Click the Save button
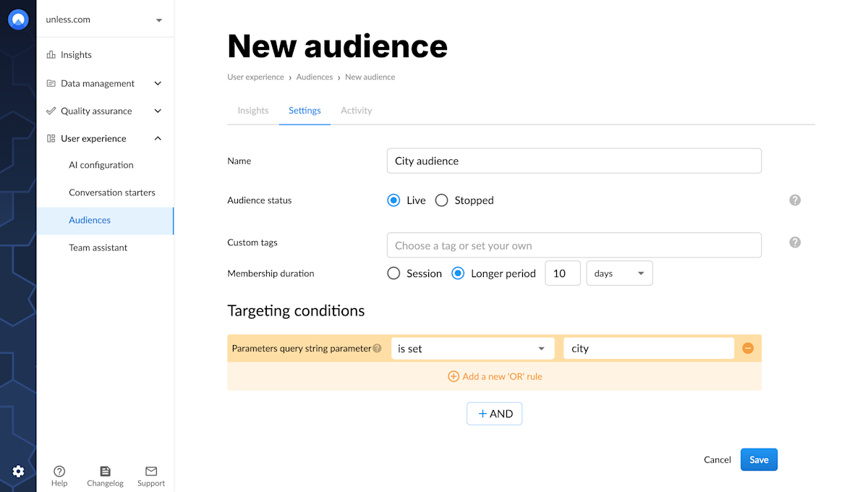 click(x=759, y=460)
